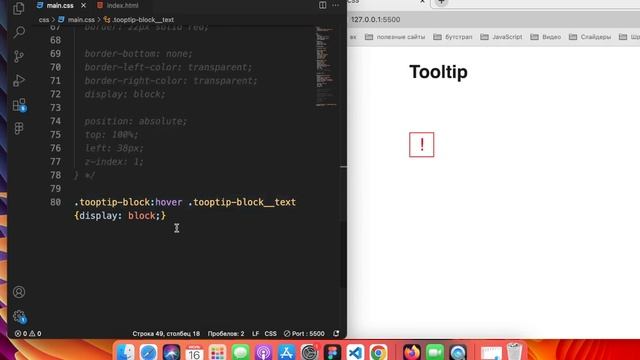Open the Search view in activity bar
The image size is (640, 360).
click(19, 32)
